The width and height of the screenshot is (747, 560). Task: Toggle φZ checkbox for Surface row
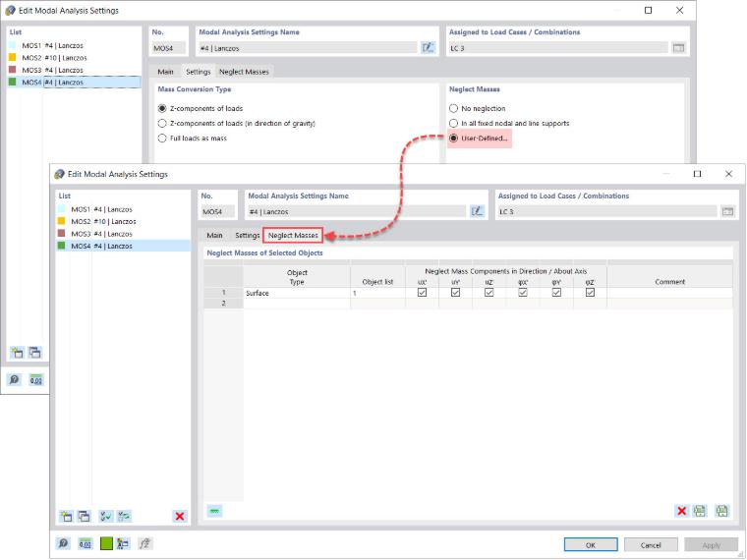pyautogui.click(x=590, y=293)
